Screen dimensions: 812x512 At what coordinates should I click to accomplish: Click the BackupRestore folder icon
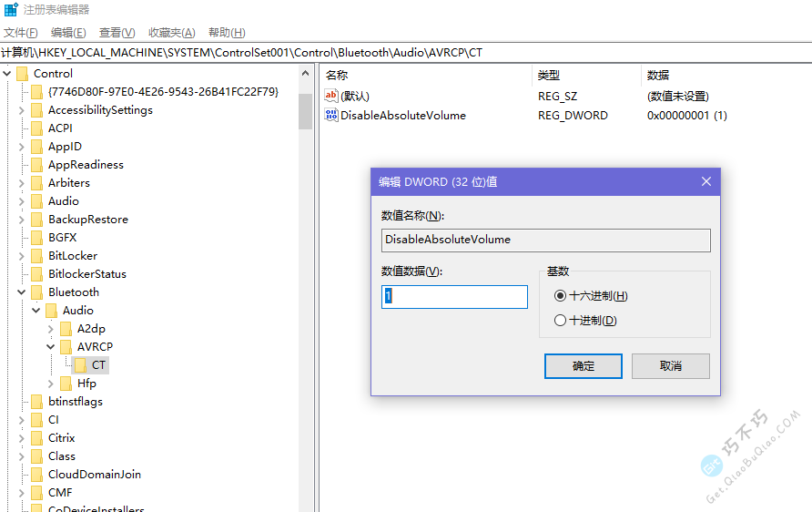pos(36,220)
